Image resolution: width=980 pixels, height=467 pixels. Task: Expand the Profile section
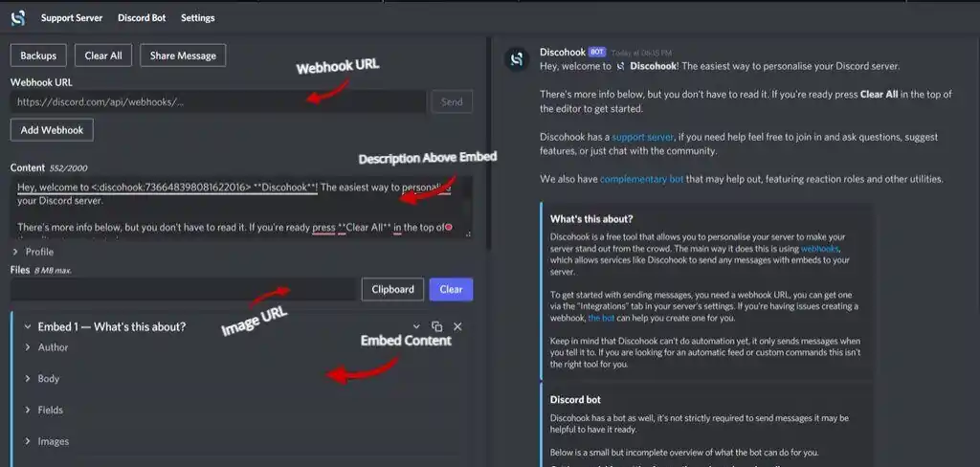click(33, 252)
